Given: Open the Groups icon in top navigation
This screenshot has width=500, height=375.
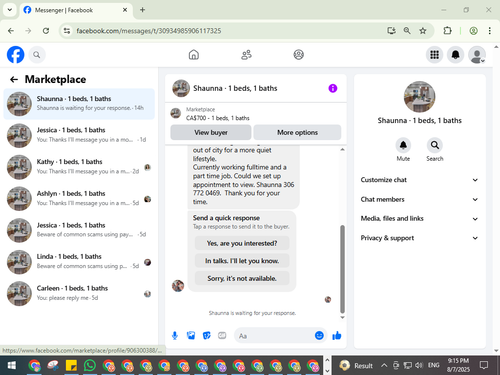Looking at the screenshot, I should (x=298, y=55).
